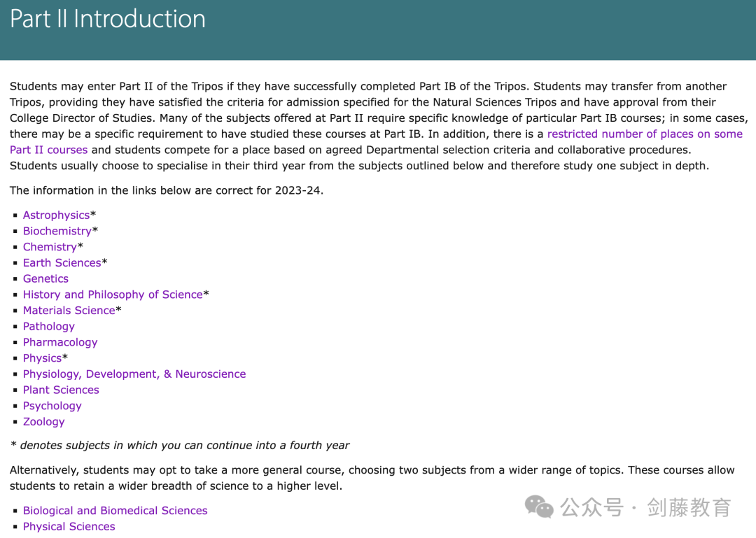The image size is (756, 538).
Task: Click the fourth year footnote text
Action: pyautogui.click(x=179, y=446)
